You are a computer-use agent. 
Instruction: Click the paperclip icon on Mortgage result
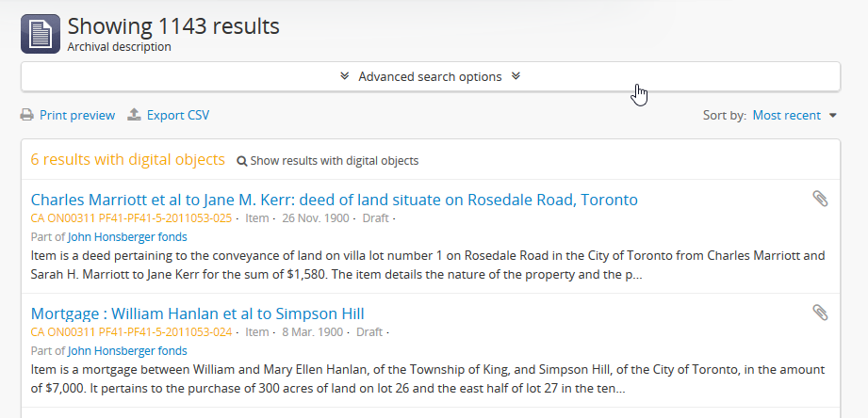tap(820, 313)
